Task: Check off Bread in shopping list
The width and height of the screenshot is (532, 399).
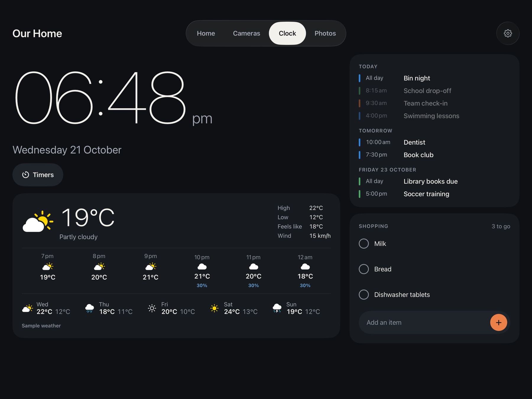Action: (x=364, y=269)
